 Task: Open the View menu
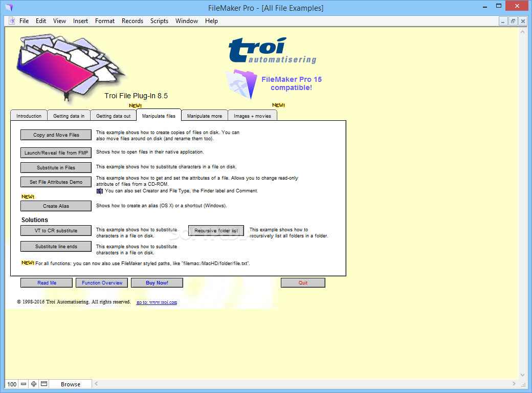click(59, 20)
